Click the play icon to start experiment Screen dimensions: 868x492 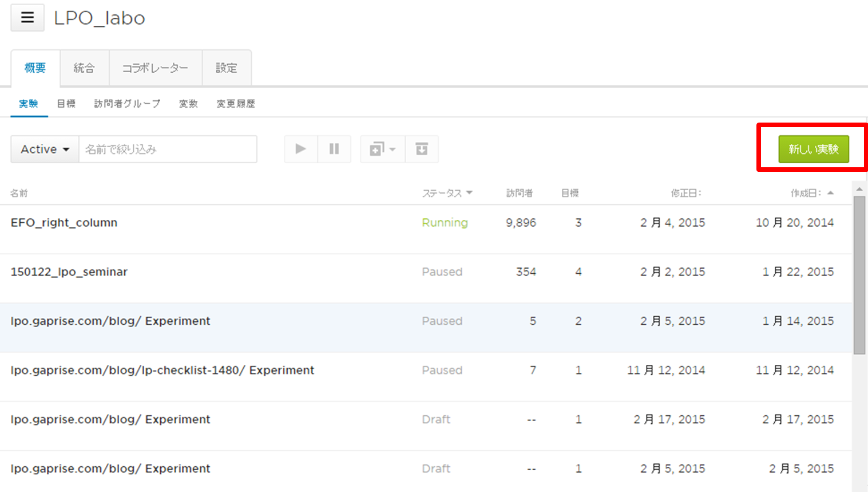pos(300,149)
